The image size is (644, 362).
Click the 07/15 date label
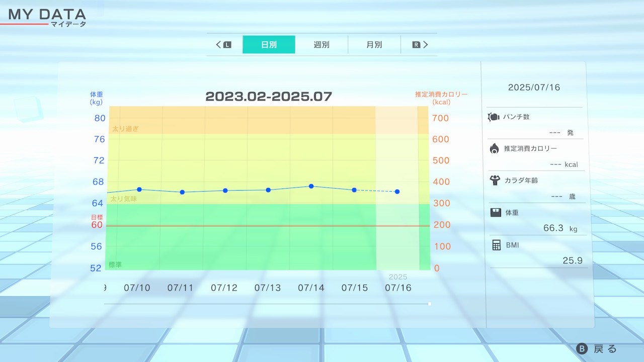355,288
